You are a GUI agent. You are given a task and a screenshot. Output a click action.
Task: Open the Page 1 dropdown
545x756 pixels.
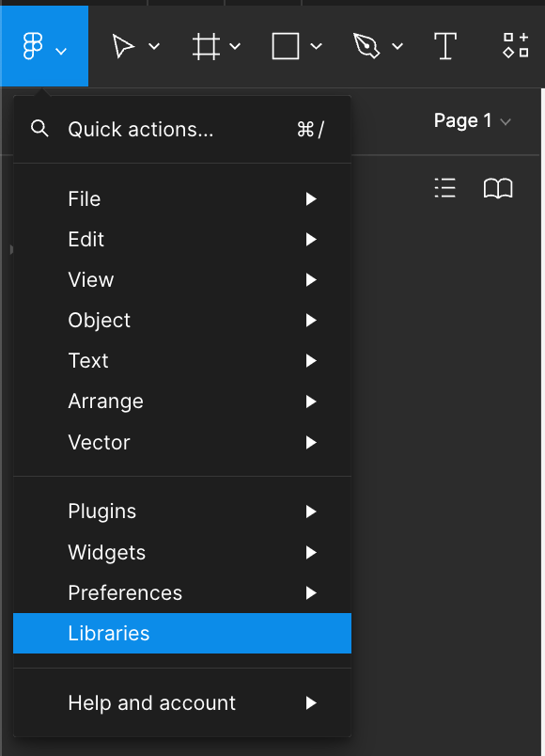click(473, 120)
